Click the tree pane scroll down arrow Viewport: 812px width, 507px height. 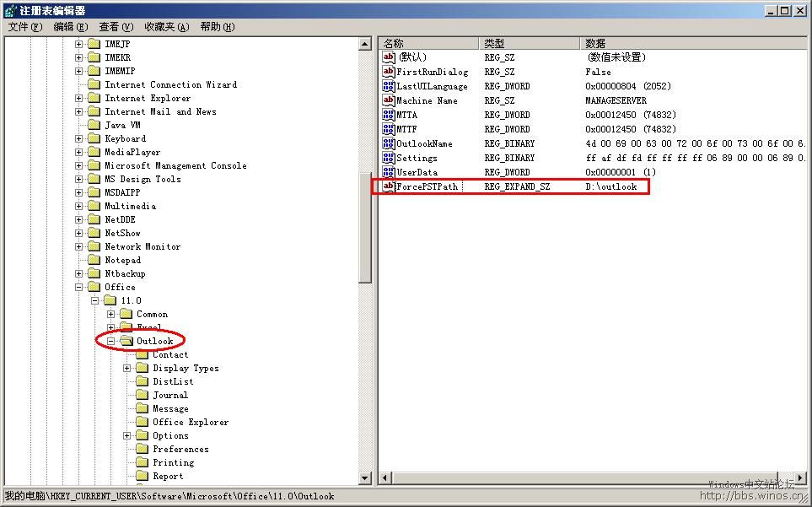(x=365, y=478)
